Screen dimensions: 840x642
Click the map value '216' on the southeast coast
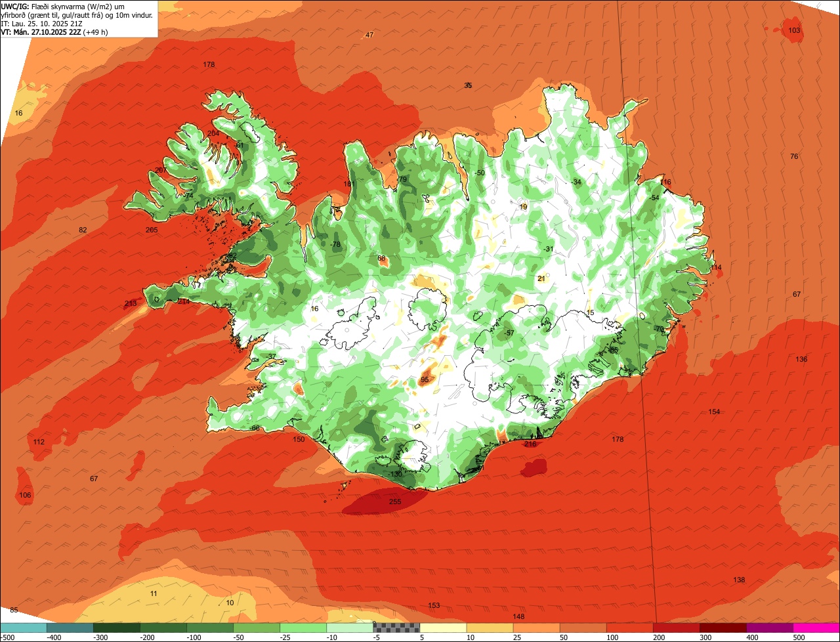530,444
